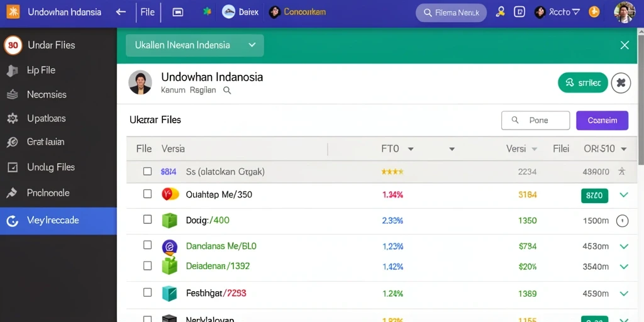Click the Necmsies stack icon

point(13,94)
